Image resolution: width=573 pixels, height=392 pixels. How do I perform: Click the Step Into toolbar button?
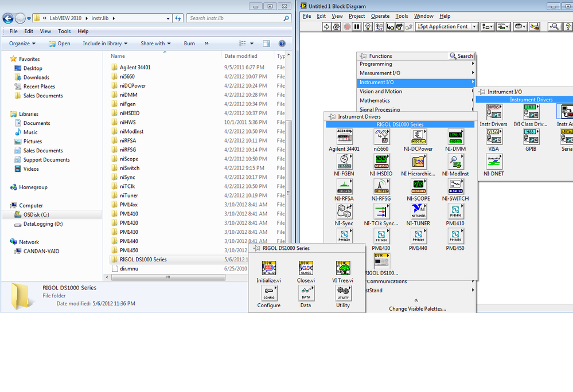pyautogui.click(x=390, y=26)
